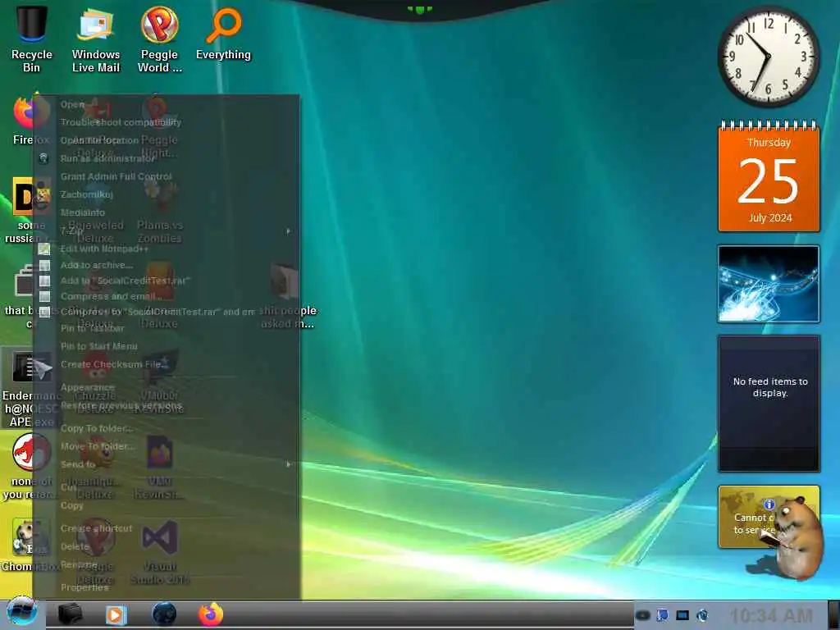Choose Rename in the context menu

166,564
